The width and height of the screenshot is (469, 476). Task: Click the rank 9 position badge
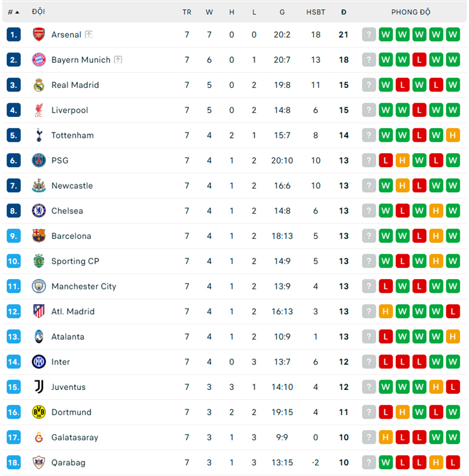coord(14,236)
